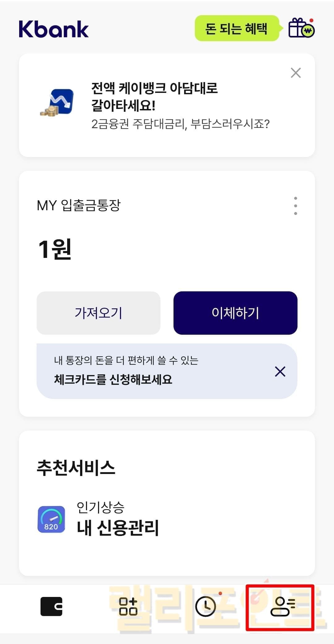Tap the 추천서비스 section heading
Image resolution: width=334 pixels, height=644 pixels.
point(76,468)
